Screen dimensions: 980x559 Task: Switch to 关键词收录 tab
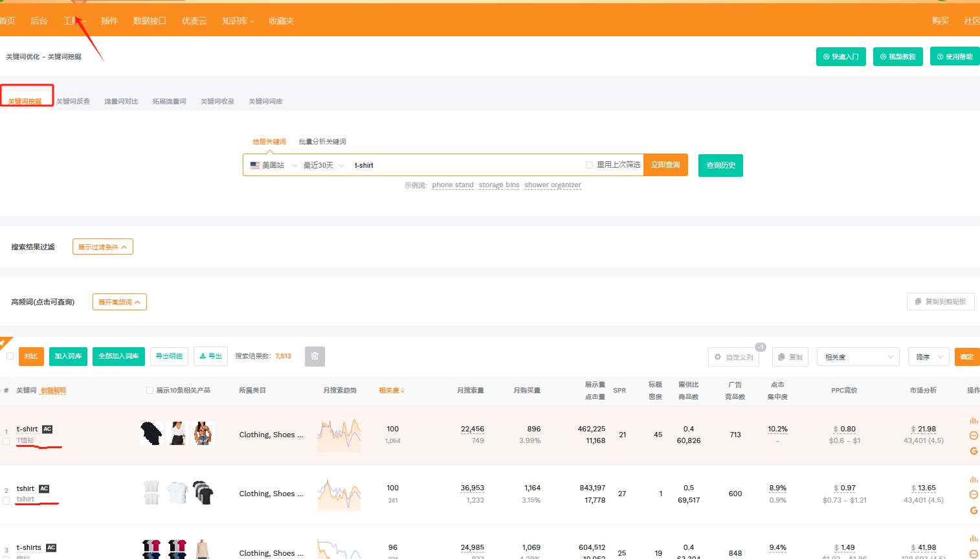pos(217,101)
